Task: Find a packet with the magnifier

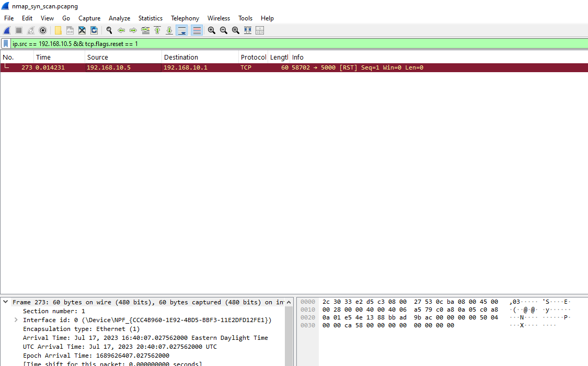Action: [x=109, y=30]
